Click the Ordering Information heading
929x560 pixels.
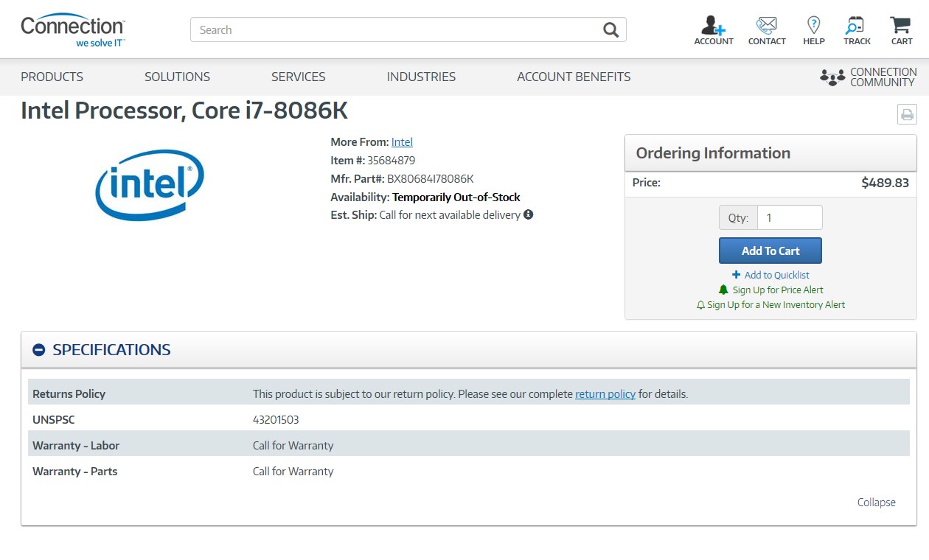coord(713,153)
